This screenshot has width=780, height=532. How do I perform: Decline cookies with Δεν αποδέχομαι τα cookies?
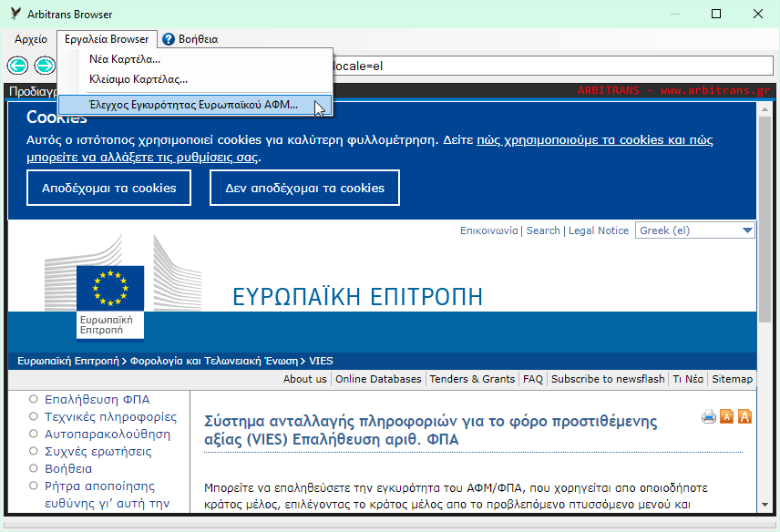pyautogui.click(x=304, y=188)
